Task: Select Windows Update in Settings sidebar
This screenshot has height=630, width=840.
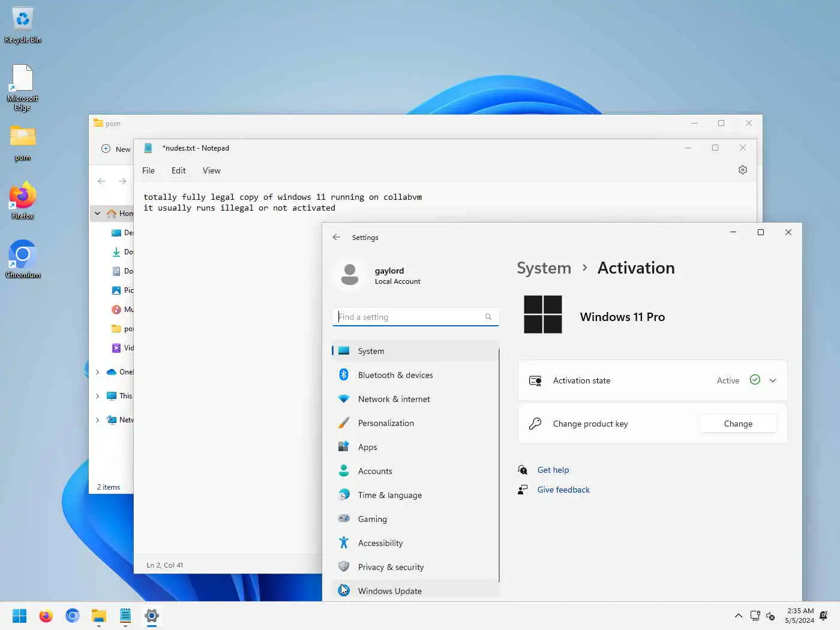Action: 415,591
